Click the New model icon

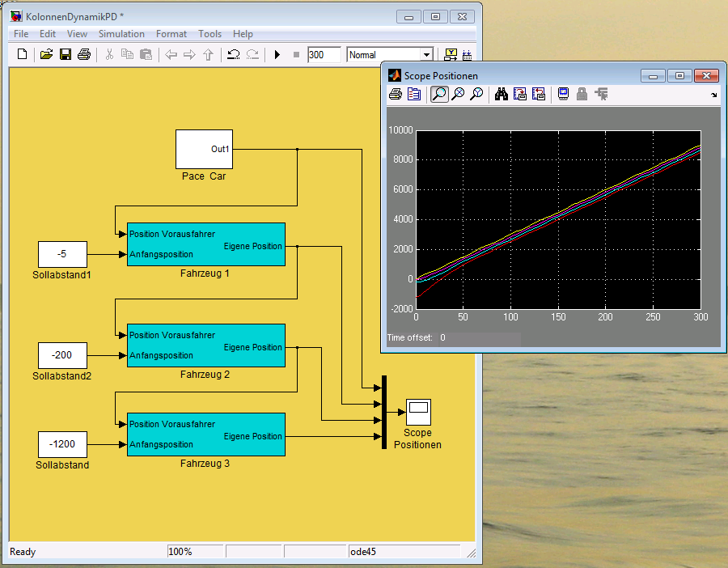(22, 55)
